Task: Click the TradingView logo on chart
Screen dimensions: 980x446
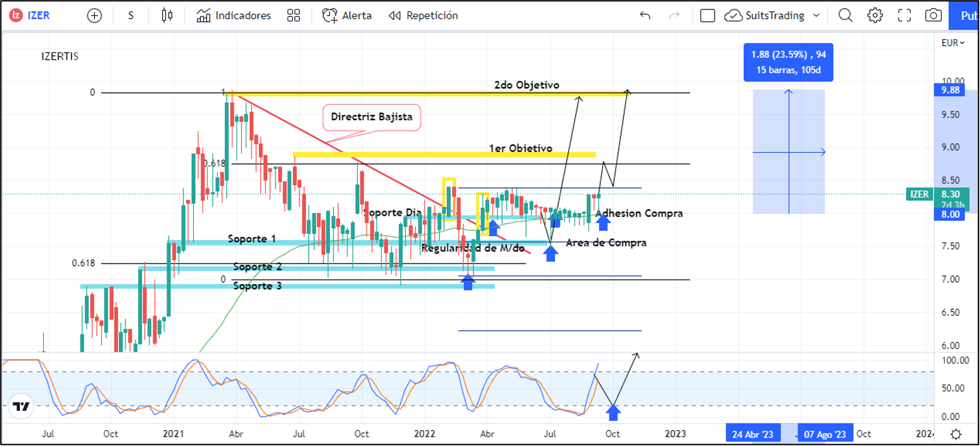Action: pyautogui.click(x=21, y=406)
